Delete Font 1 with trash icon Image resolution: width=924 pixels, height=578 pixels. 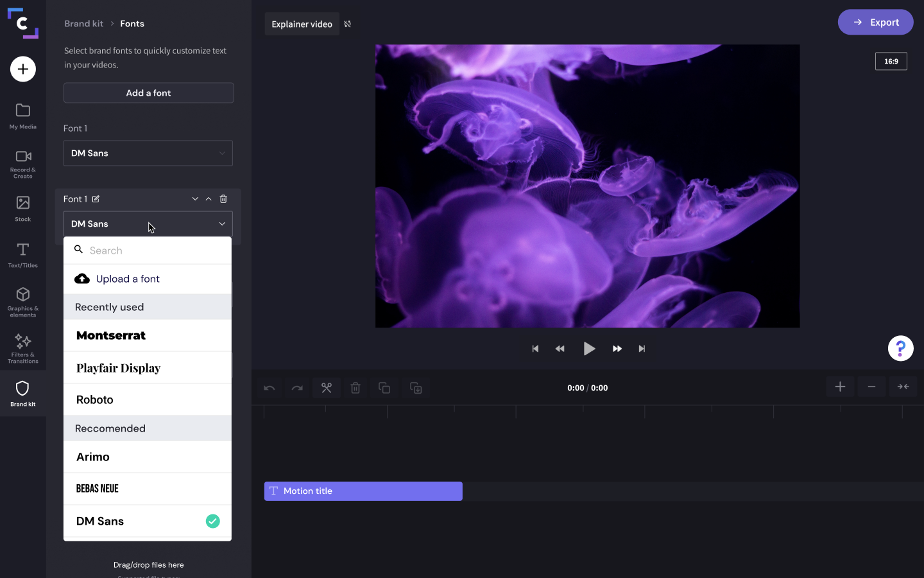point(223,199)
